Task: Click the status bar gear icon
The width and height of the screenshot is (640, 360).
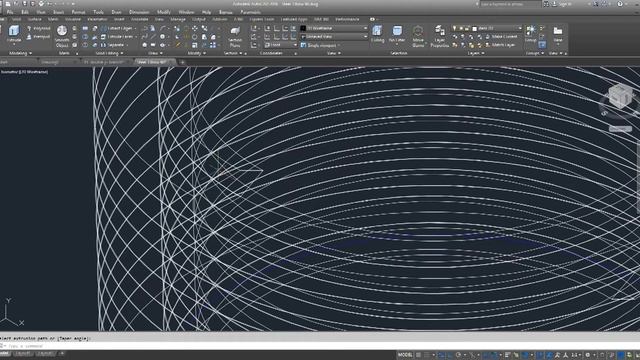Action: pos(588,355)
